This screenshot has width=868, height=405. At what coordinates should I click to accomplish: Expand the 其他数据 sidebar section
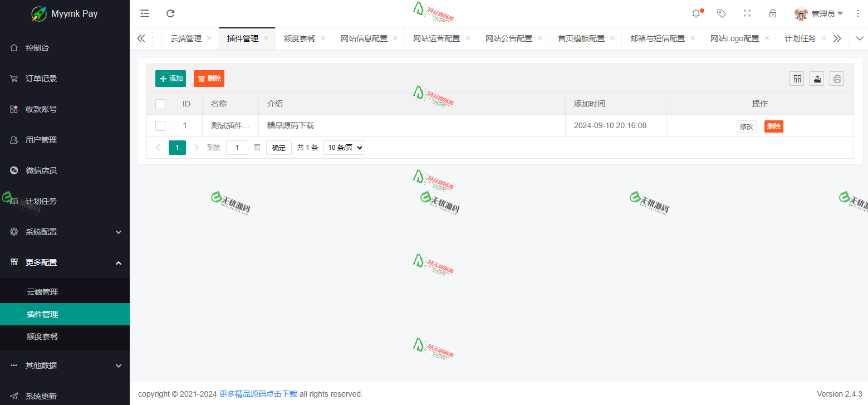[65, 365]
